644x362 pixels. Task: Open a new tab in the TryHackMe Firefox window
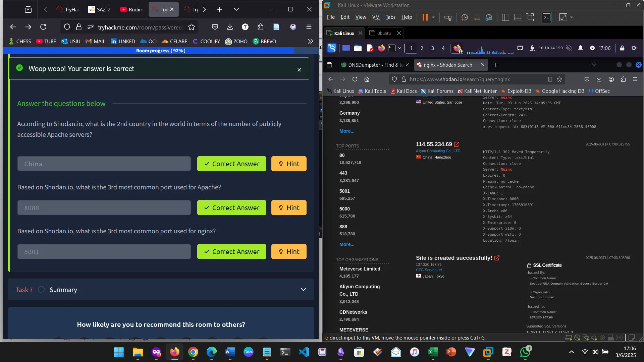[219, 10]
